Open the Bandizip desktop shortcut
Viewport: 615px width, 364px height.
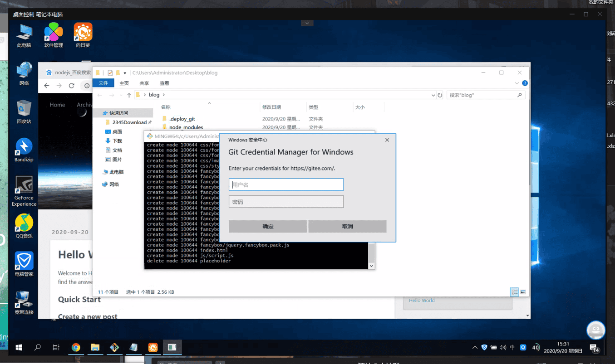click(24, 149)
